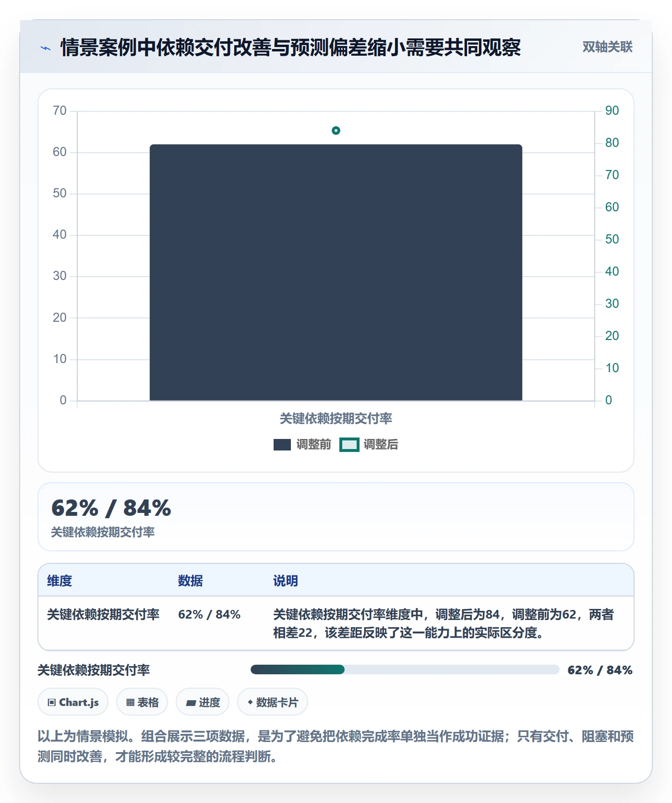The height and width of the screenshot is (803, 672).
Task: Click the teal 调整后 legend color box
Action: pyautogui.click(x=349, y=445)
